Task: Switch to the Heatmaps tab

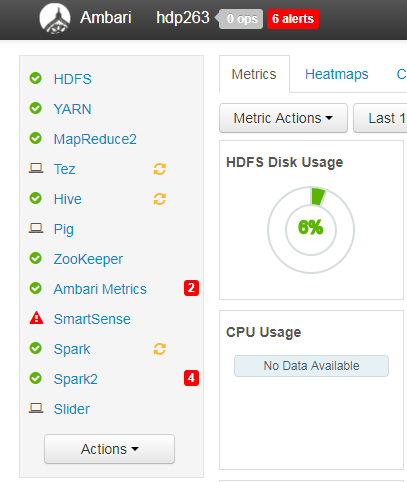Action: click(x=337, y=74)
